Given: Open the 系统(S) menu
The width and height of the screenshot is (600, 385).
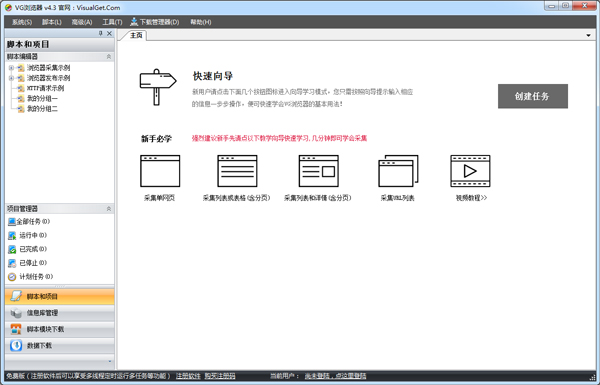Looking at the screenshot, I should point(22,22).
